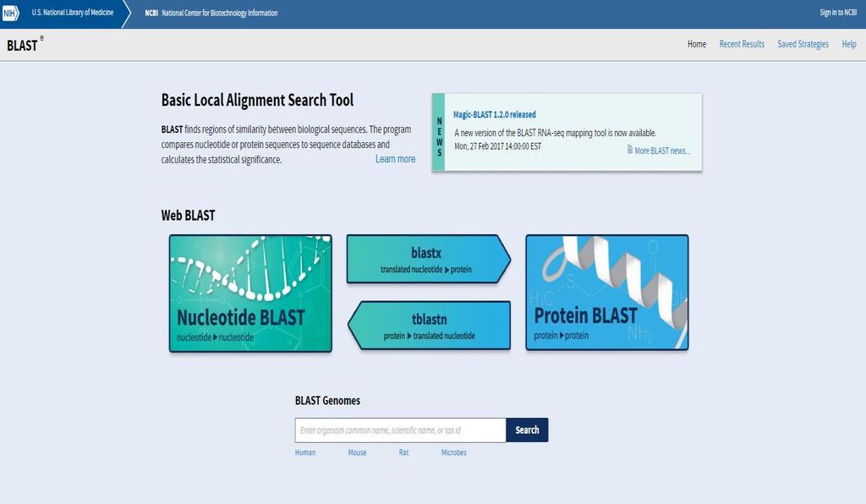
Task: Click the BLAST Genomes Search button
Action: (x=527, y=430)
